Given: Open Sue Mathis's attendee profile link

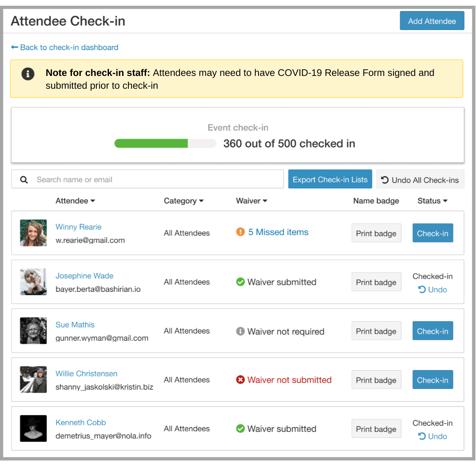Looking at the screenshot, I should tap(75, 324).
